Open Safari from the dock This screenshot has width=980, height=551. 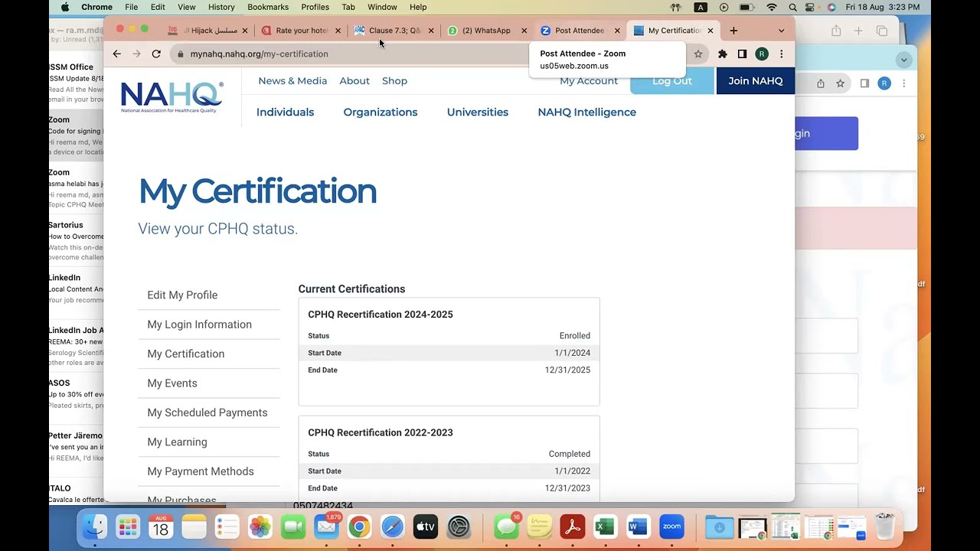(392, 527)
